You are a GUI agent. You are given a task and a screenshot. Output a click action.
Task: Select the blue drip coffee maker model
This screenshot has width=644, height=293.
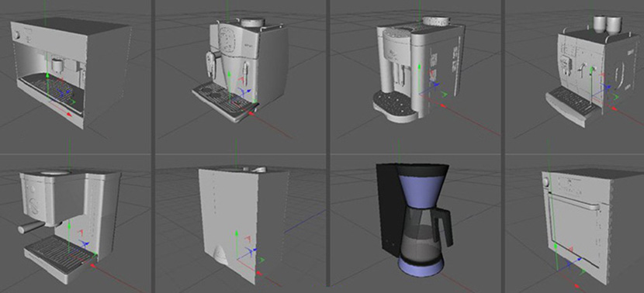tap(415, 222)
